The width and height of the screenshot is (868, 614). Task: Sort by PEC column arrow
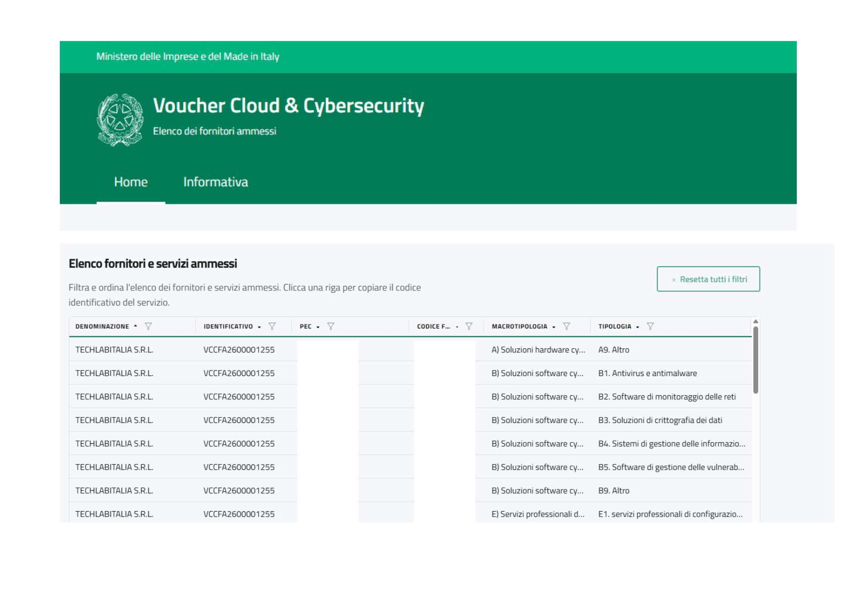[318, 327]
